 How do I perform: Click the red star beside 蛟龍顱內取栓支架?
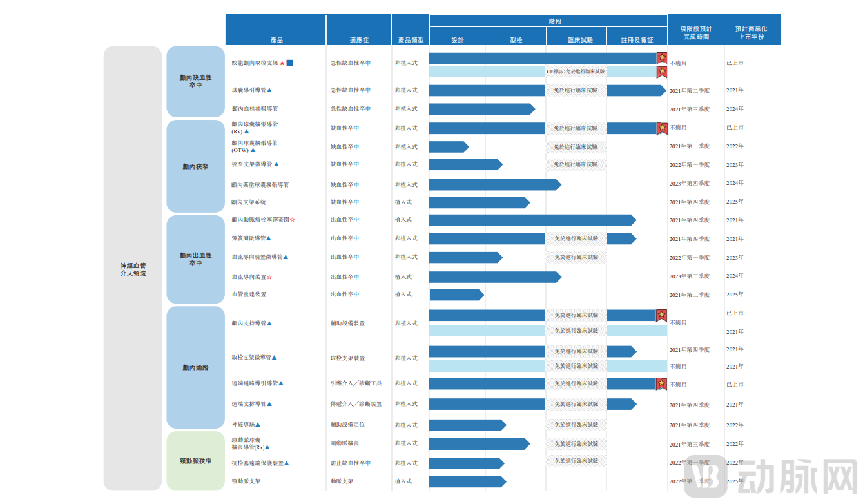pyautogui.click(x=282, y=63)
